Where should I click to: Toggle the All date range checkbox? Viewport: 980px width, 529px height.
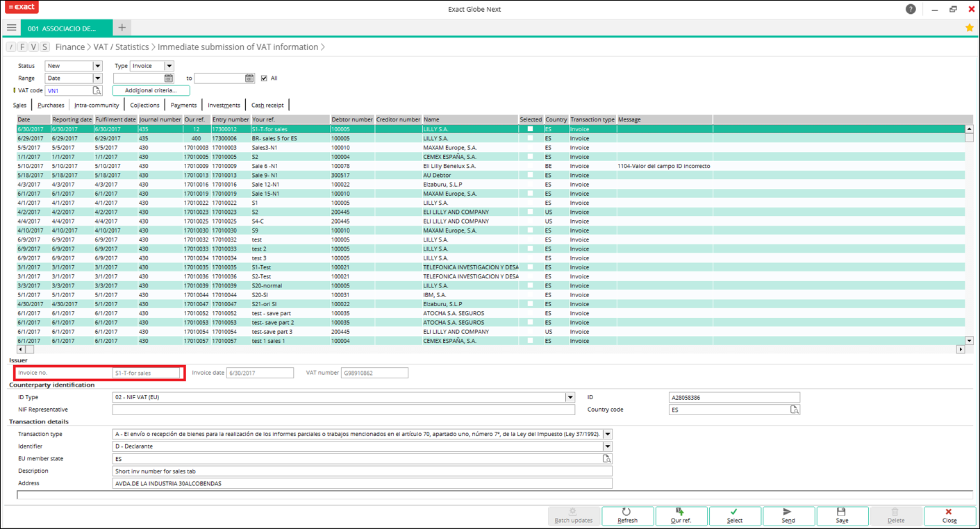(264, 78)
